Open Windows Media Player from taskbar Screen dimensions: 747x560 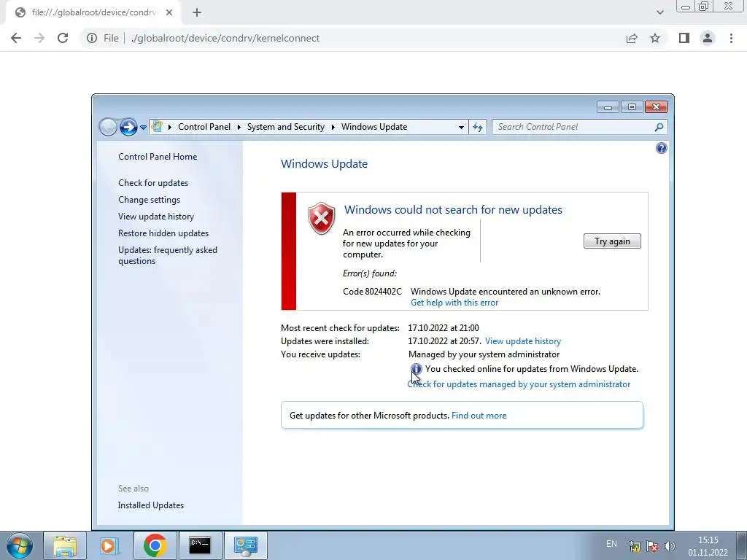109,545
